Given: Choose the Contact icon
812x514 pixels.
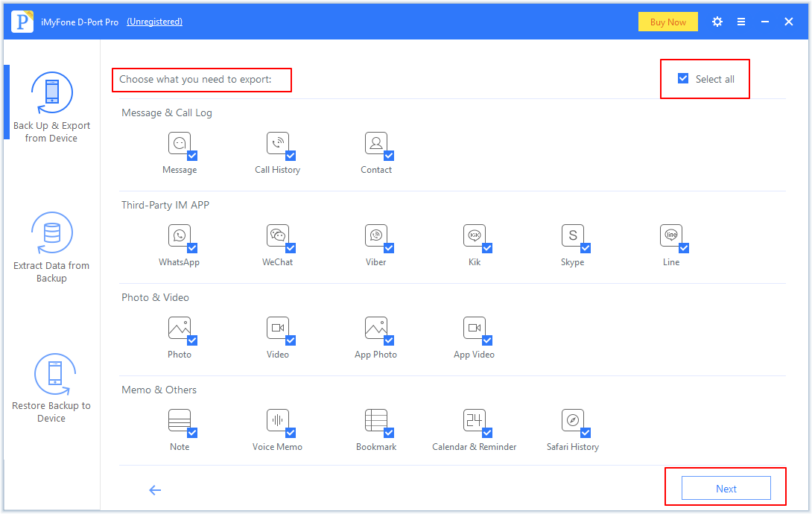Looking at the screenshot, I should point(376,143).
